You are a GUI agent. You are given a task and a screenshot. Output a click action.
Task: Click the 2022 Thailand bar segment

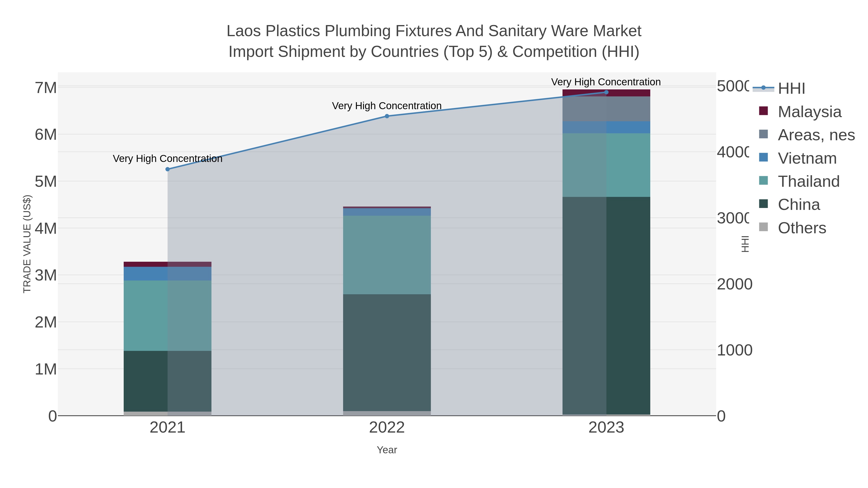click(x=387, y=255)
